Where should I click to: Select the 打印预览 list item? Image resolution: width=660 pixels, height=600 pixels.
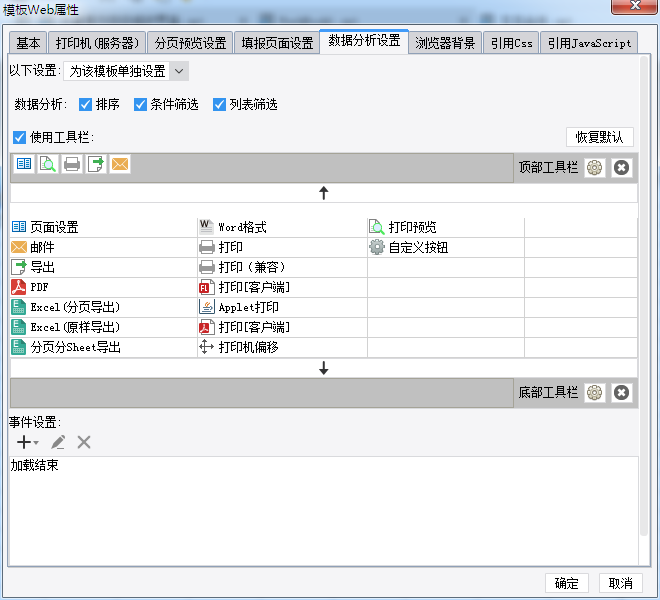[x=446, y=227]
